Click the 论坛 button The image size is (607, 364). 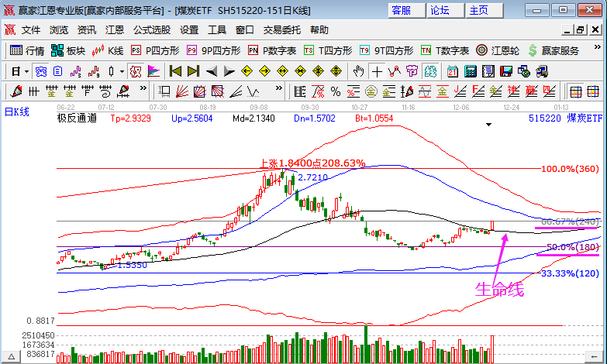coord(446,10)
